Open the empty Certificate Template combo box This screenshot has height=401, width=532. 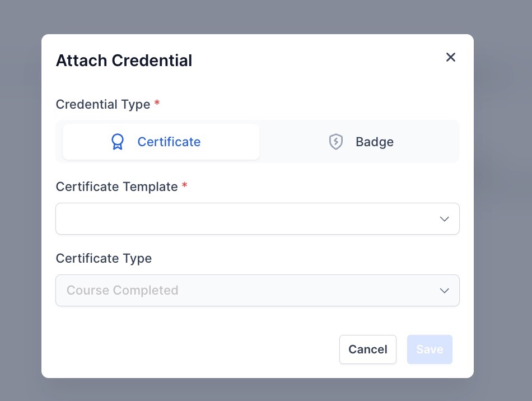click(x=246, y=218)
